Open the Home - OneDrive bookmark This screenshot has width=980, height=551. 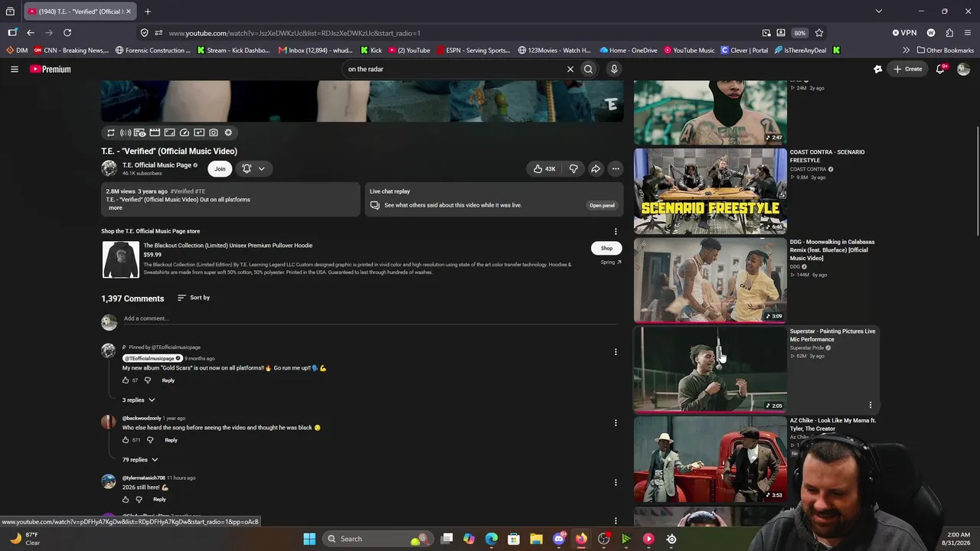pos(628,51)
